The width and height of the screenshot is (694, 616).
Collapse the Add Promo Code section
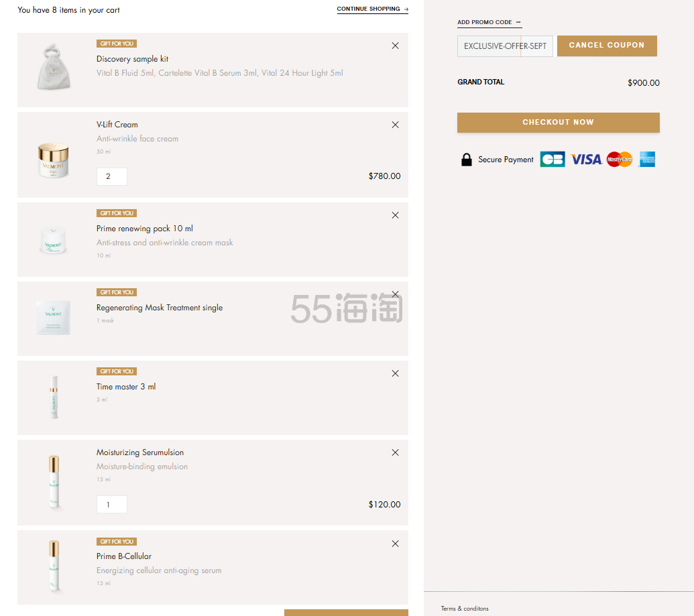click(x=489, y=22)
